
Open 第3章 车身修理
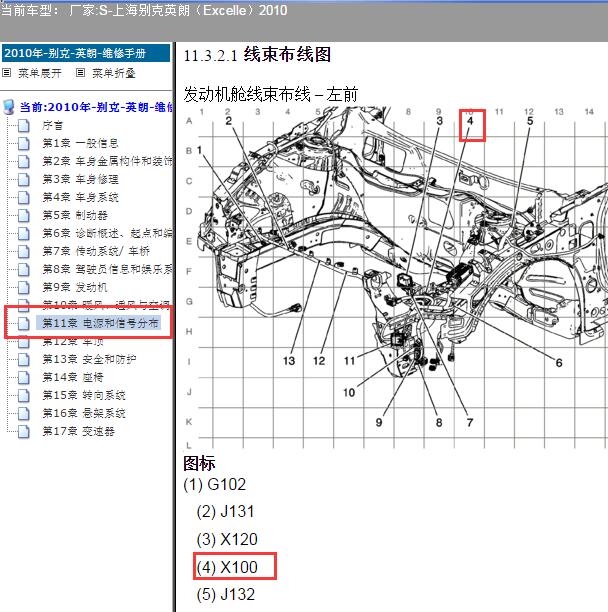(x=80, y=179)
